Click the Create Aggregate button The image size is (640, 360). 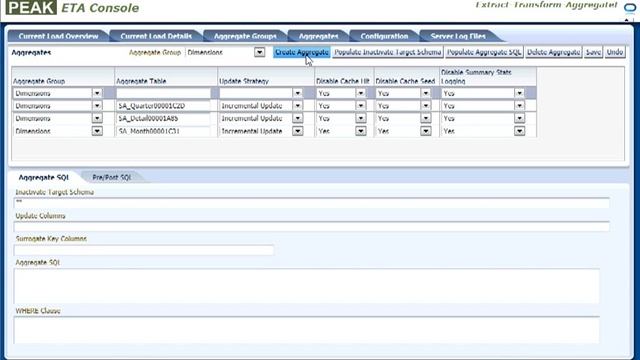[302, 52]
